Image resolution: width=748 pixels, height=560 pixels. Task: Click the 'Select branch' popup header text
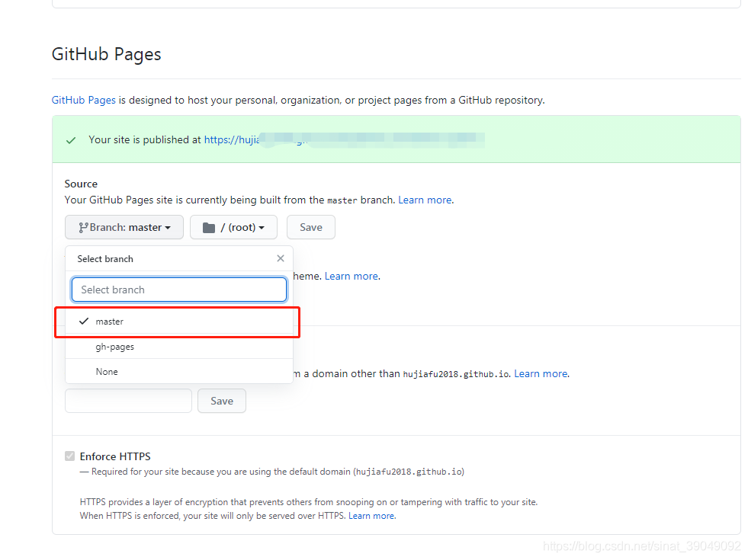pyautogui.click(x=105, y=259)
